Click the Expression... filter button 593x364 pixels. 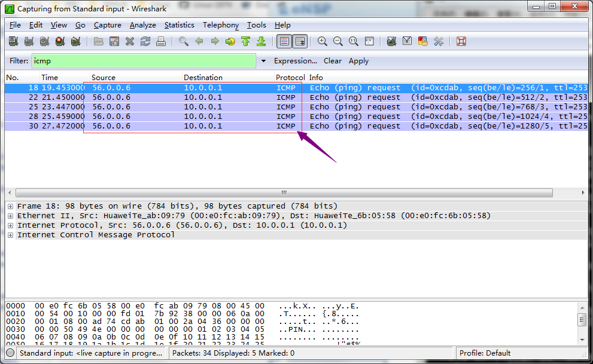tap(296, 61)
